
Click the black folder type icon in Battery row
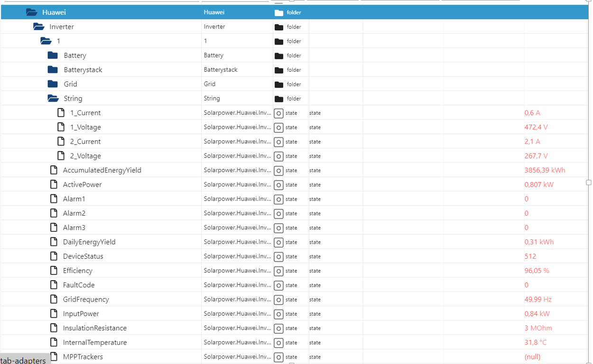[279, 56]
